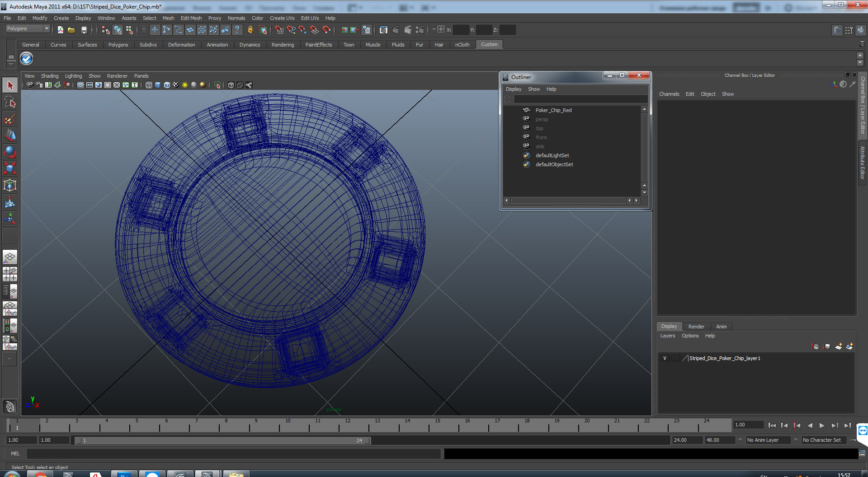
Task: Click the MEL command line label
Action: click(15, 454)
